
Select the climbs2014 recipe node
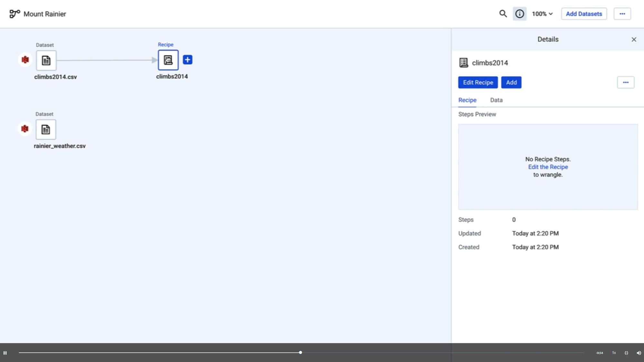(168, 60)
